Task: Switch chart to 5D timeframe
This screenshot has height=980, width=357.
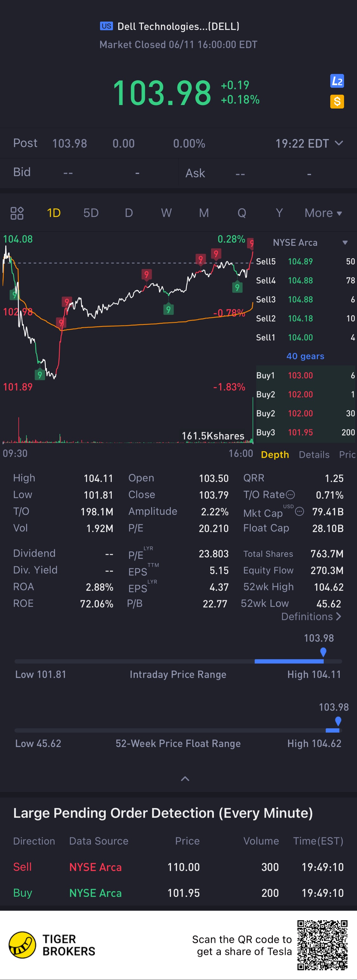Action: point(91,213)
